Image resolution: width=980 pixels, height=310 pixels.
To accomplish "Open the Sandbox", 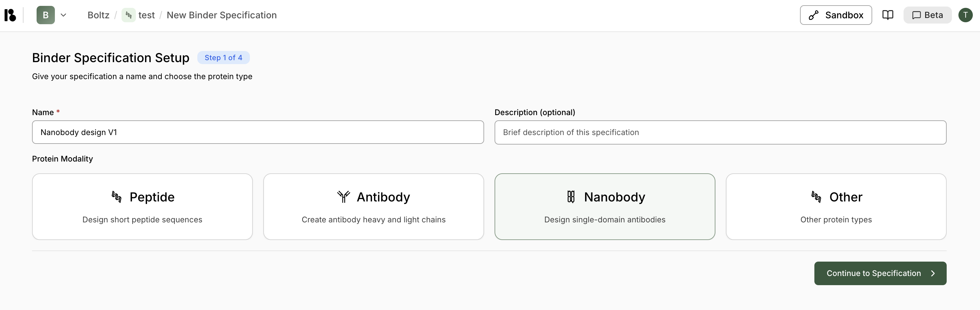I will 836,15.
